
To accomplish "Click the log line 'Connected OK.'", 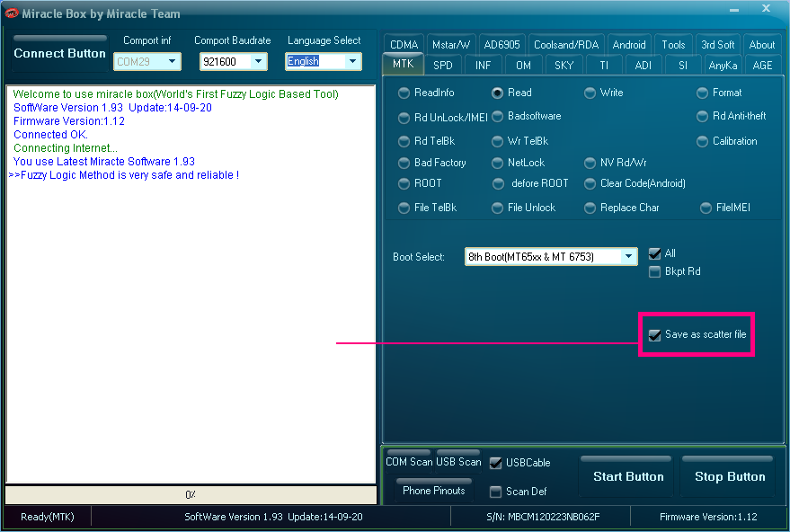I will (50, 135).
